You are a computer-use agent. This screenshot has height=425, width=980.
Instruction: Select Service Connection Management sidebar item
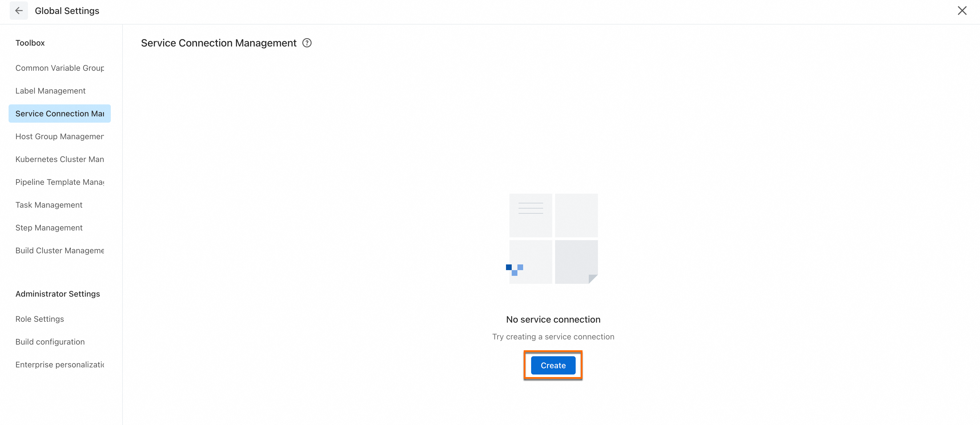pyautogui.click(x=60, y=114)
